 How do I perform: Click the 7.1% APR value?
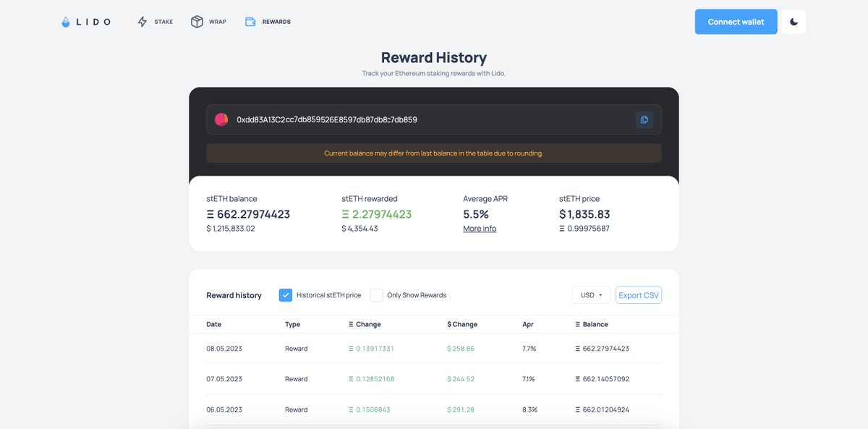[x=529, y=379]
